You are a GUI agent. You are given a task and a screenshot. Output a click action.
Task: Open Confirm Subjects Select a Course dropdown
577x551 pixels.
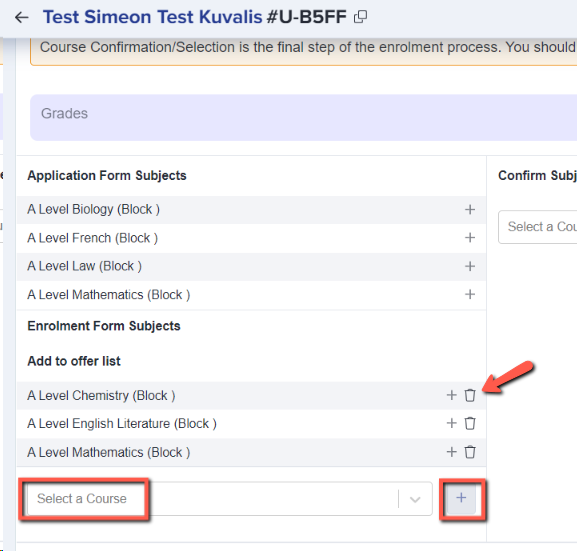click(538, 227)
